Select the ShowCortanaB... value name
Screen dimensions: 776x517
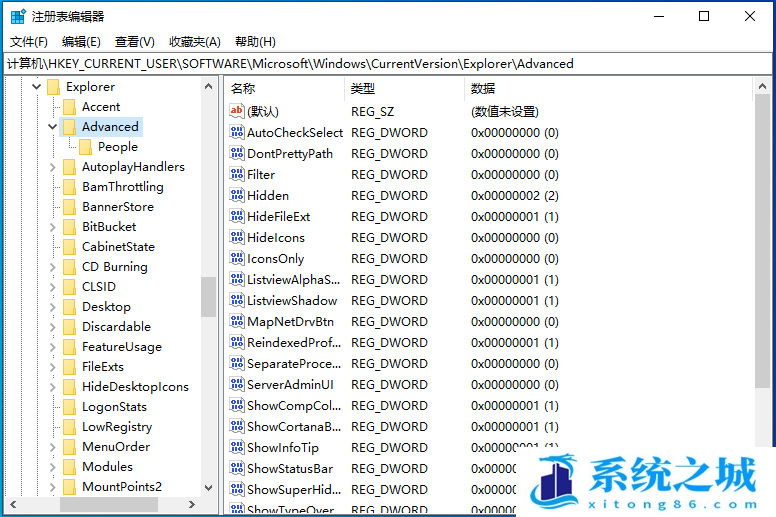[294, 426]
